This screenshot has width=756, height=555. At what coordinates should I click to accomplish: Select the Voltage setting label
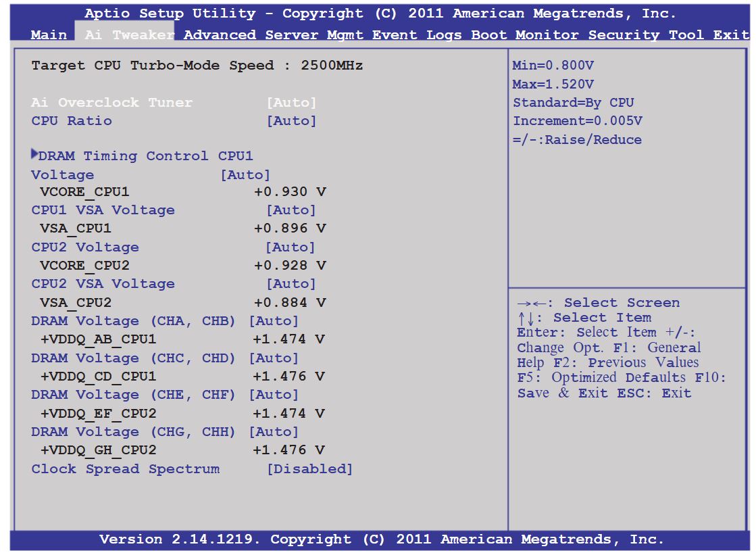click(63, 174)
